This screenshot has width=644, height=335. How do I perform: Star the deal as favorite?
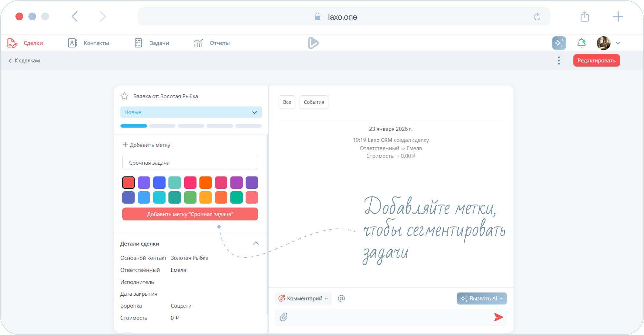[124, 96]
